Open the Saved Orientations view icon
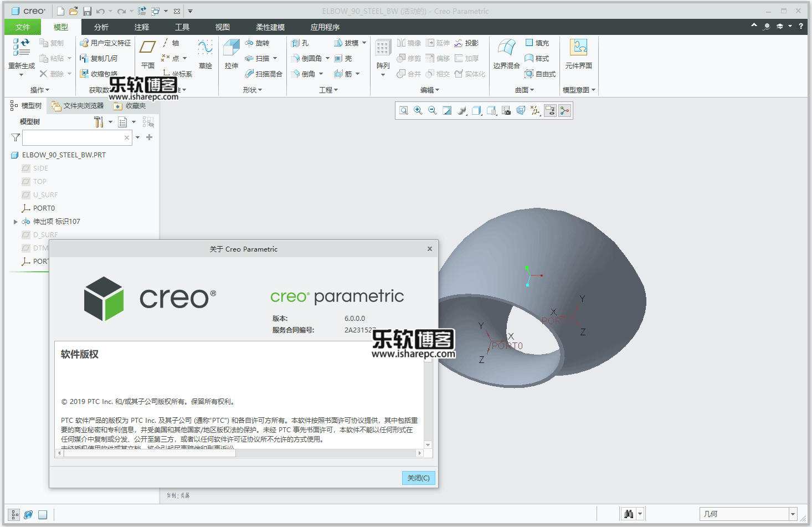 491,111
